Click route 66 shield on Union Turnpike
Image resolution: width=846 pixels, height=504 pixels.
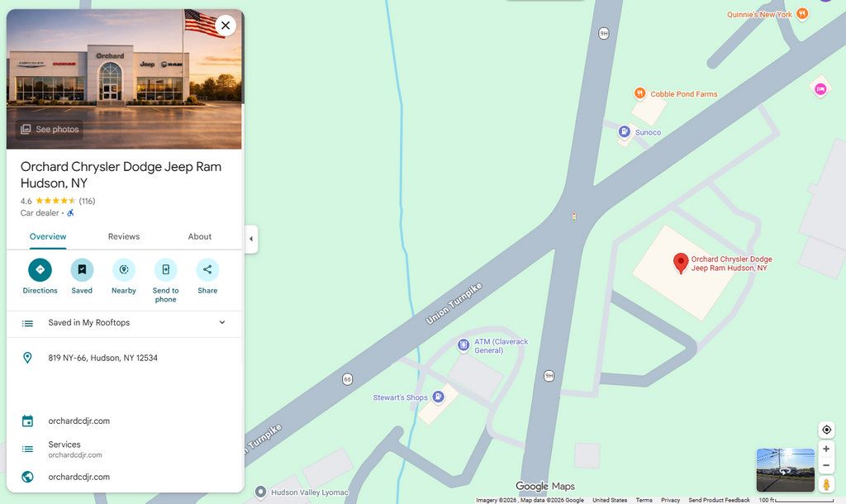coord(348,379)
